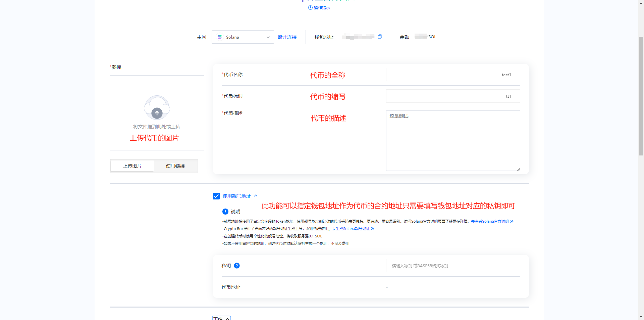The image size is (644, 320).
Task: Switch to the 使用链接 tab
Action: 175,166
